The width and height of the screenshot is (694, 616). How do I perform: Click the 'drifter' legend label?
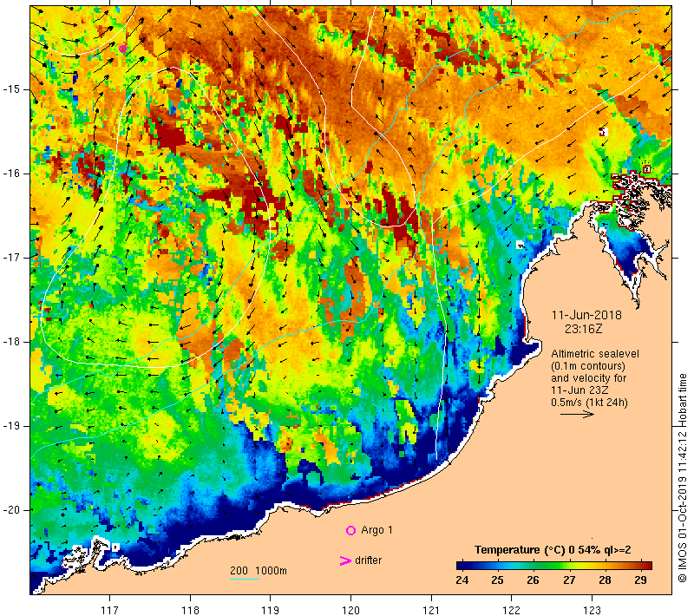(368, 560)
